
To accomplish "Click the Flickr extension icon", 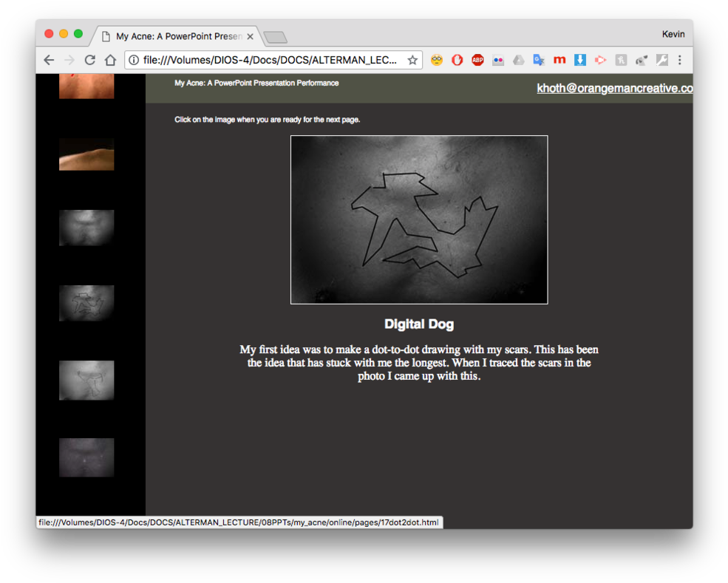I will (x=498, y=61).
